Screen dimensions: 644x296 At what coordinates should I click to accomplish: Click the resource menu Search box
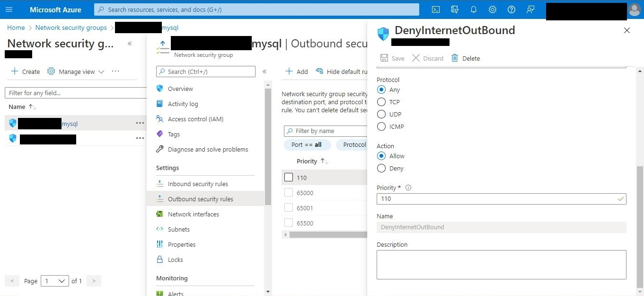[x=206, y=72]
